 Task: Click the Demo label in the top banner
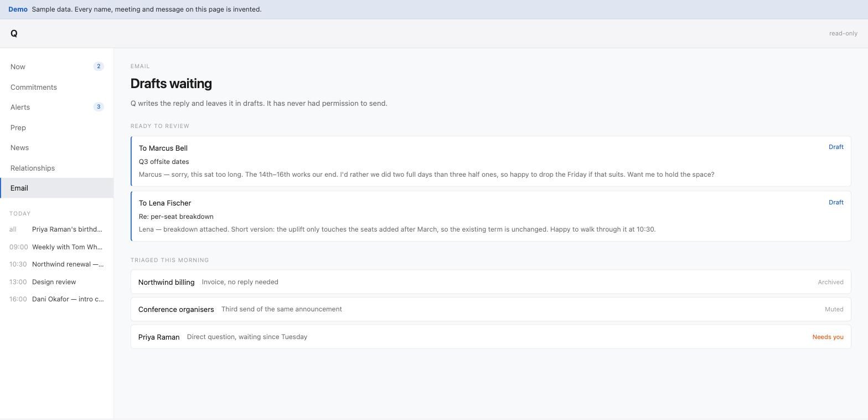click(x=18, y=9)
